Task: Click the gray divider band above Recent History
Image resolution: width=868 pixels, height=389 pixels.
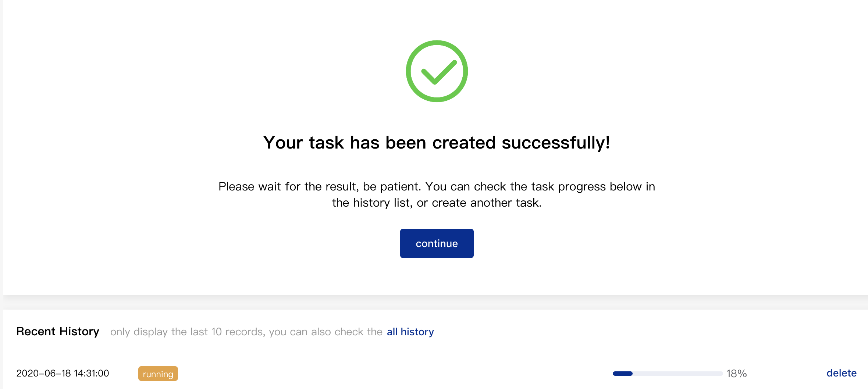Action: click(435, 302)
